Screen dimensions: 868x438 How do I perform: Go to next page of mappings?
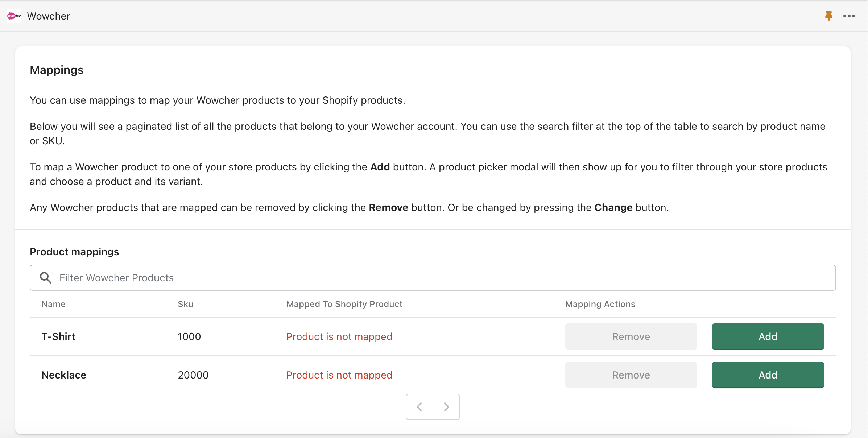[446, 407]
